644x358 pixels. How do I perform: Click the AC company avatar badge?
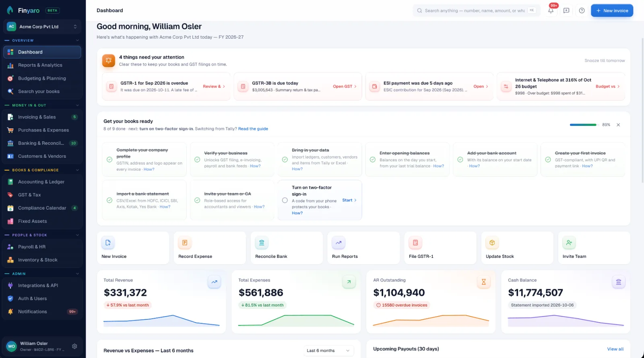pyautogui.click(x=11, y=27)
